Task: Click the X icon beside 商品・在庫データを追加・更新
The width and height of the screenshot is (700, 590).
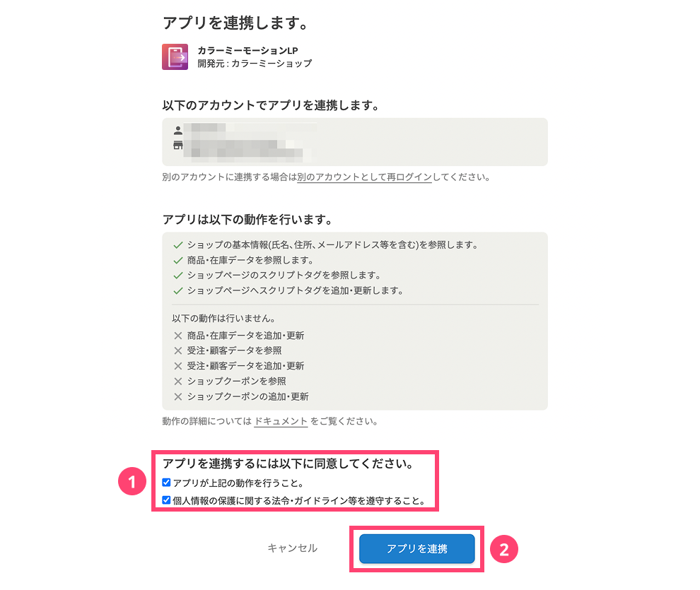Action: click(178, 336)
